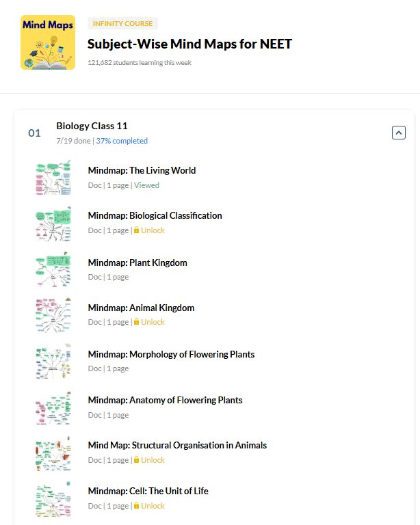Click the INFINITY COURSE badge
Image resolution: width=420 pixels, height=525 pixels.
coord(122,23)
